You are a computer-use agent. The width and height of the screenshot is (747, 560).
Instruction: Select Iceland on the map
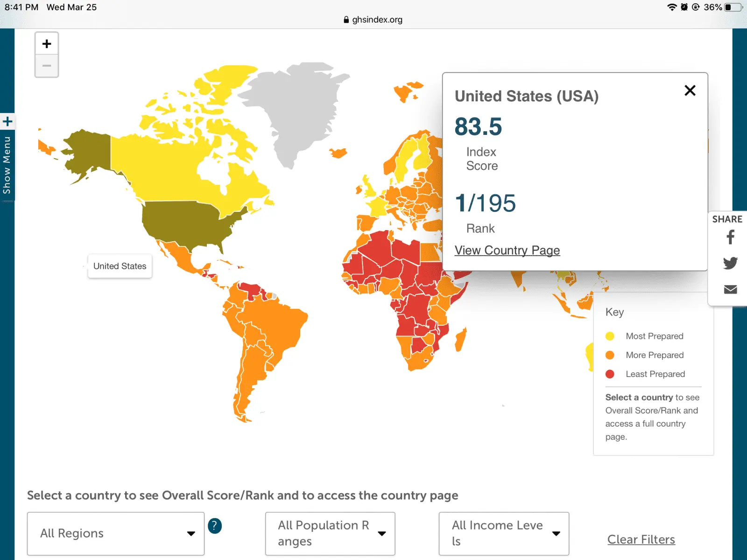point(338,153)
